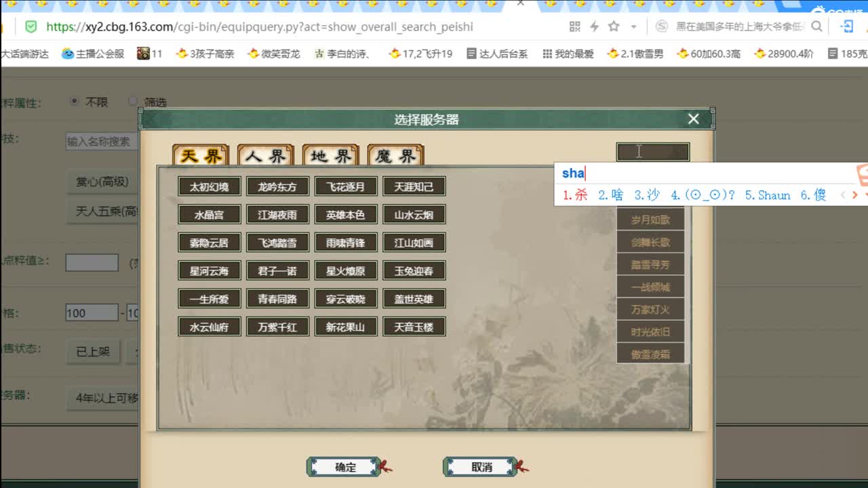868x488 pixels.
Task: Open the 达人后台系 bookmark
Action: click(497, 54)
